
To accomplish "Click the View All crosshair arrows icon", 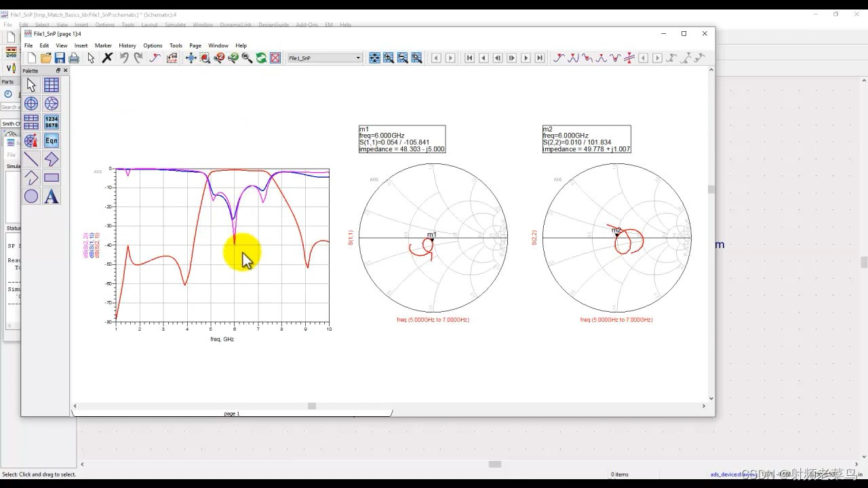I will coord(191,58).
